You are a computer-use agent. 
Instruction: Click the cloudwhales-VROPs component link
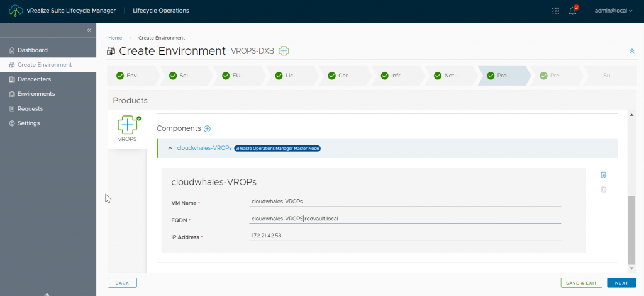coord(204,148)
